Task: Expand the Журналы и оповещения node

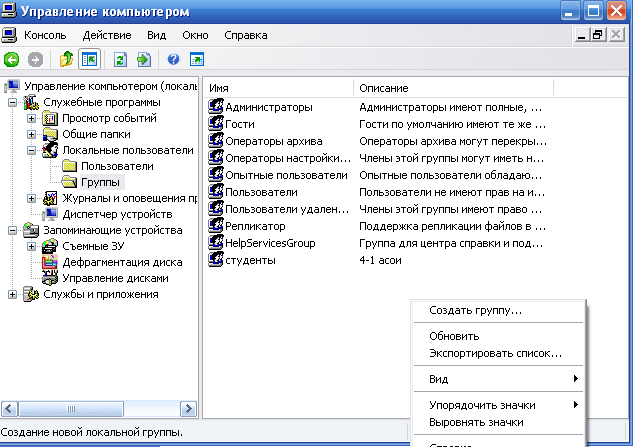Action: point(31,198)
